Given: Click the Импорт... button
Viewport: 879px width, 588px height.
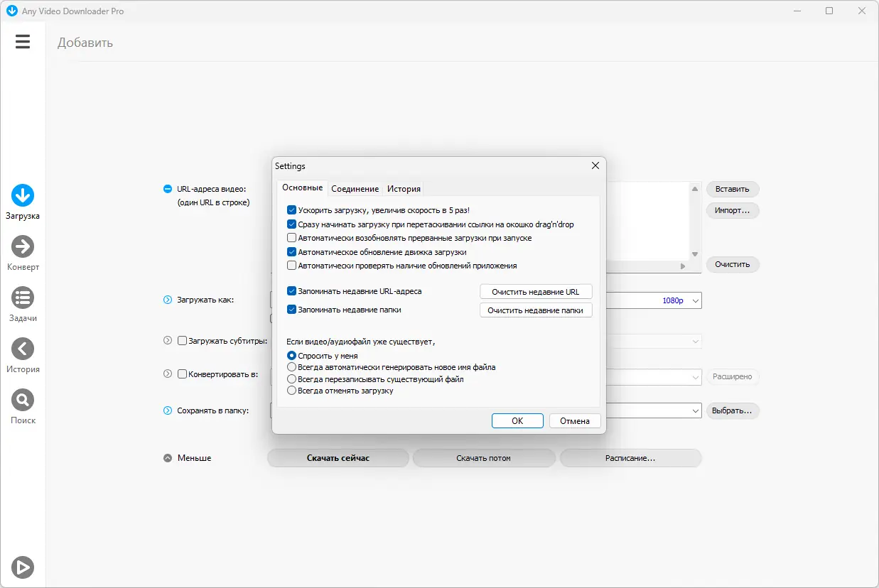Looking at the screenshot, I should (x=733, y=210).
